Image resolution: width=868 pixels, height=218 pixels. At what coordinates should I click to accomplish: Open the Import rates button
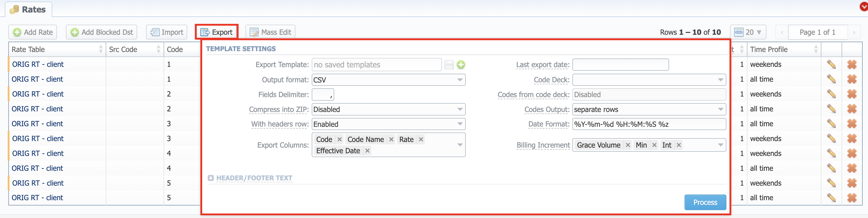(x=167, y=32)
